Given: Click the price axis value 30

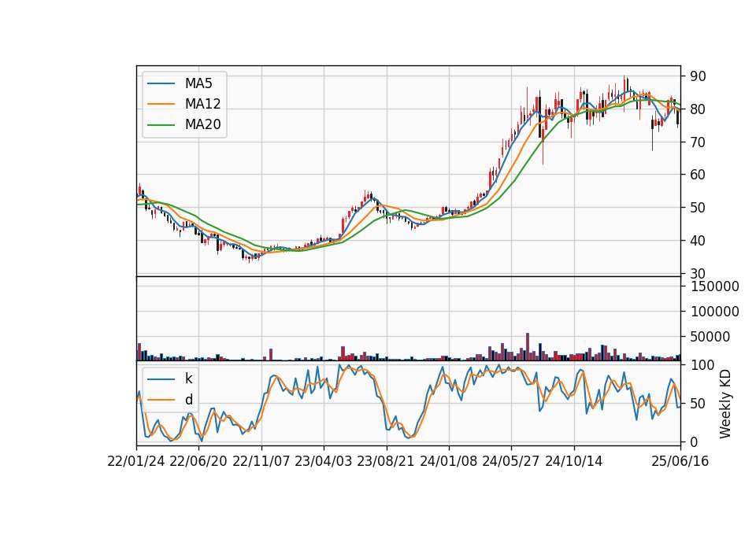Looking at the screenshot, I should [698, 274].
